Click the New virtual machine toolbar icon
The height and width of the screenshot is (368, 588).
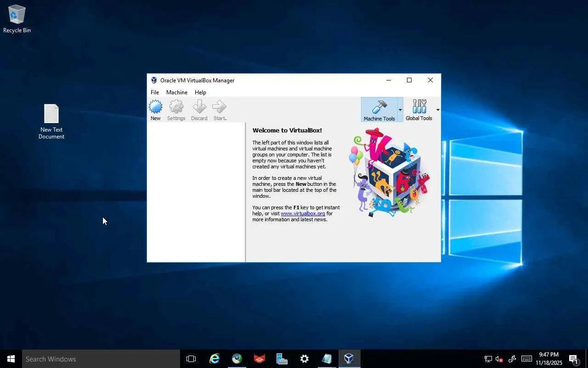[156, 110]
